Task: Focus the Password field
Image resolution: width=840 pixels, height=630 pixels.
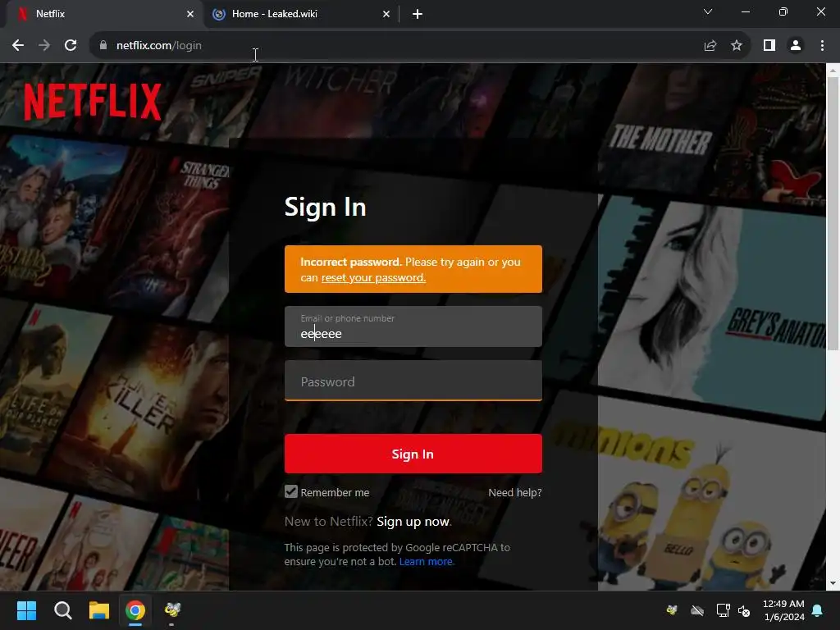Action: coord(413,381)
